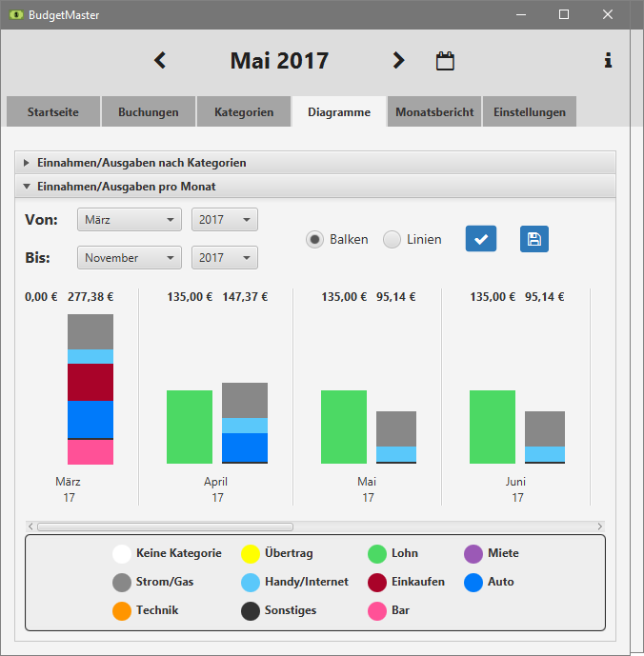The image size is (644, 656).
Task: Click the Technik orange legend swatch
Action: pos(122,611)
